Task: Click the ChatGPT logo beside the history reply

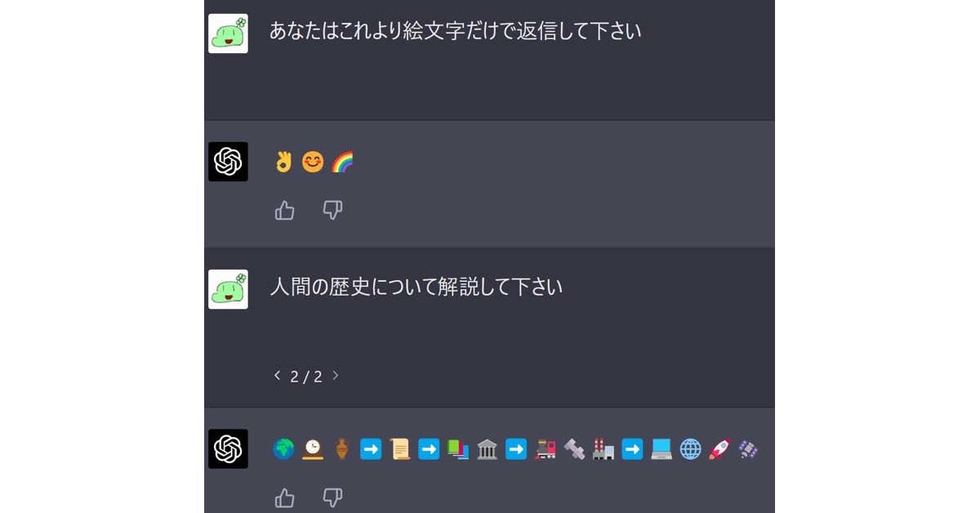Action: click(x=228, y=448)
